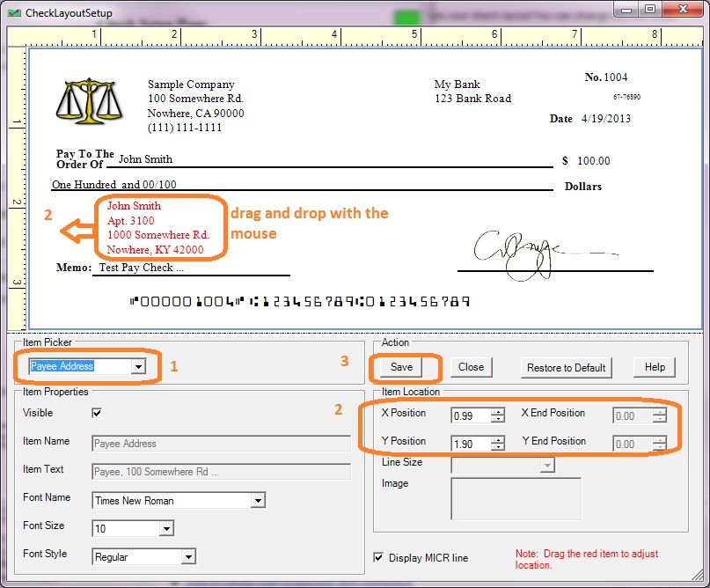Open the Payee Address item picker dropdown
Image resolution: width=710 pixels, height=588 pixels.
(x=138, y=366)
